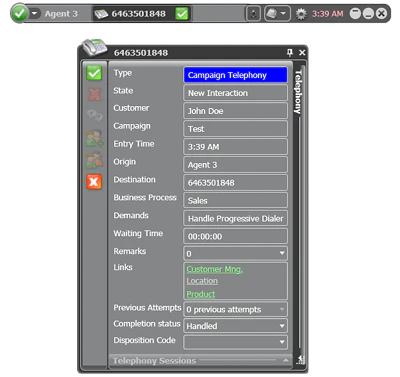This screenshot has width=400, height=377.
Task: Click the greyed chat bubbles icon
Action: [x=94, y=116]
